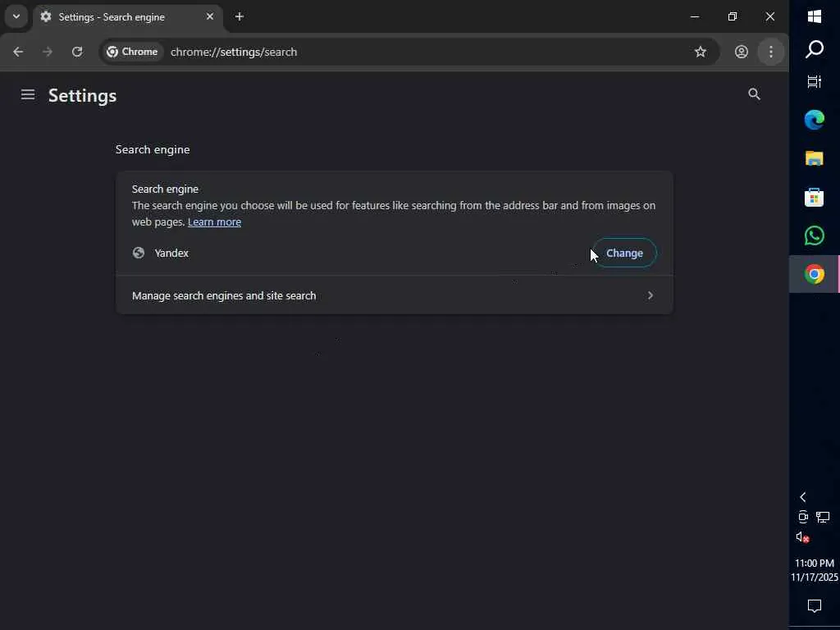Open a new tab with plus icon
This screenshot has width=840, height=630.
[x=240, y=16]
